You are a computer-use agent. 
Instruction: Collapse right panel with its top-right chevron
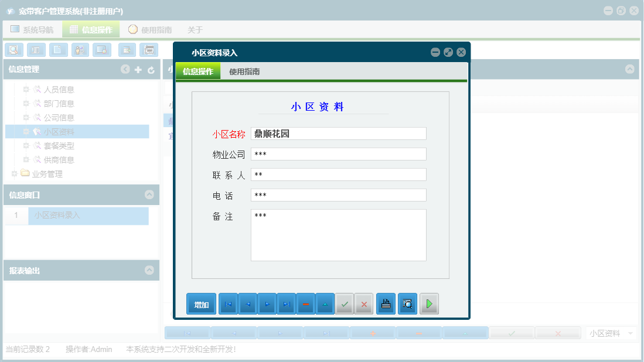(x=629, y=69)
